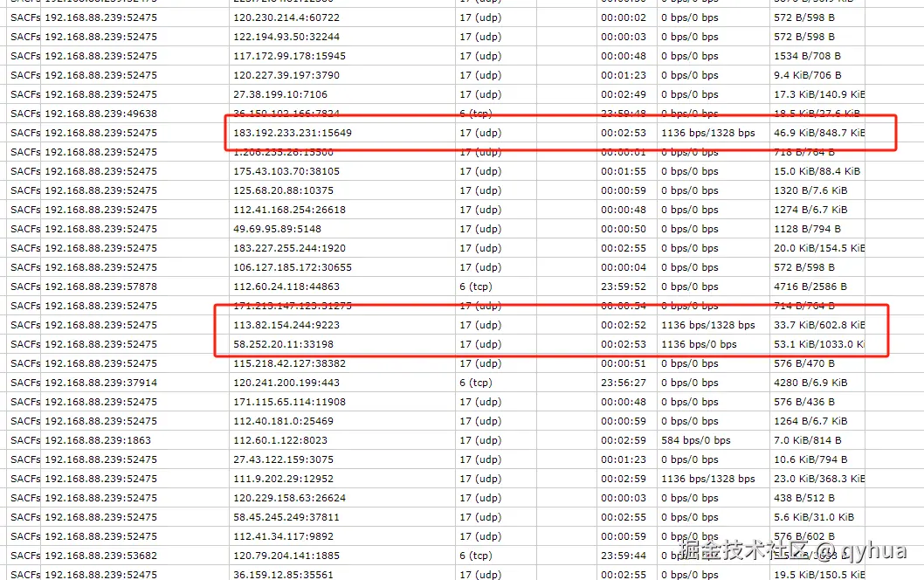
Task: Click destination 58.45.245.249:37811
Action: tap(286, 517)
